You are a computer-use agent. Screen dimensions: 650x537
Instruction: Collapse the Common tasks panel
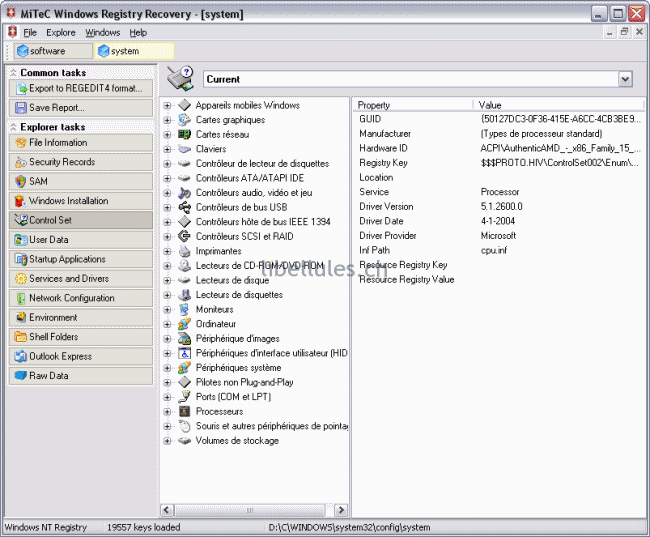coord(13,73)
